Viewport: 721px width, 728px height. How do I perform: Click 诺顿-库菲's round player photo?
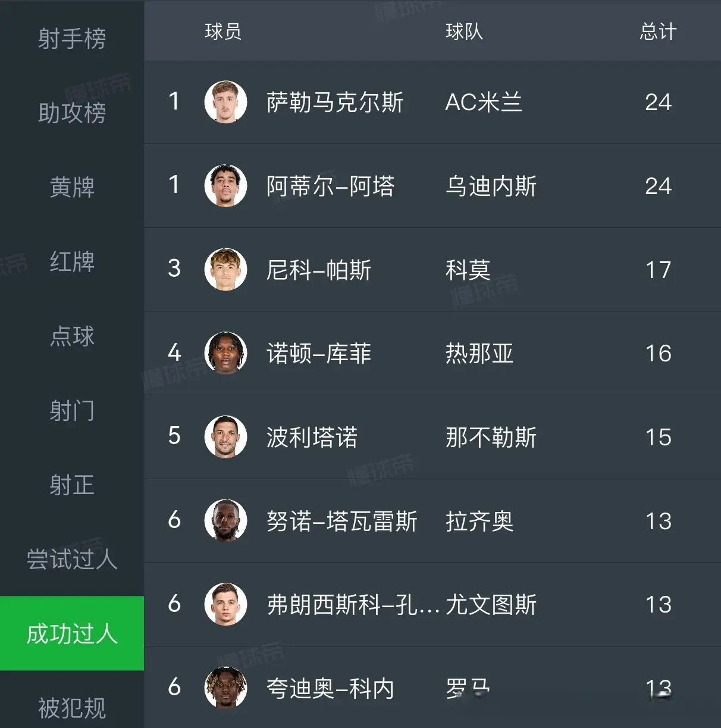click(x=225, y=353)
